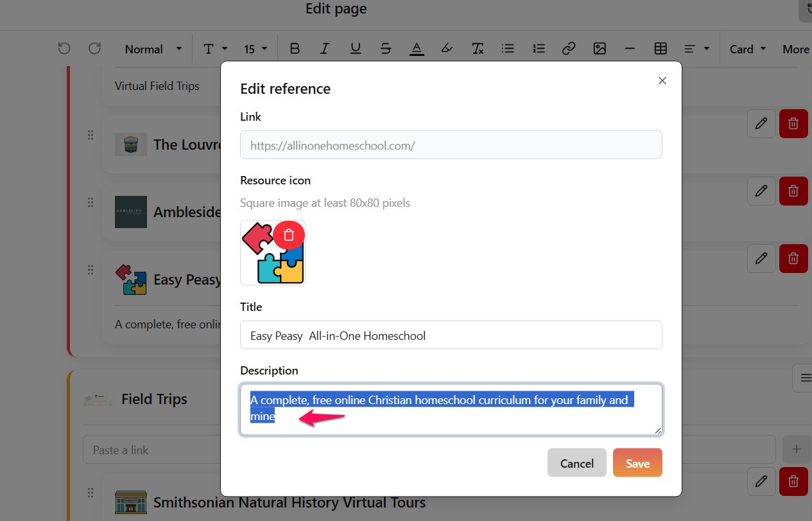Image resolution: width=812 pixels, height=521 pixels.
Task: Insert a numbered list
Action: [539, 49]
